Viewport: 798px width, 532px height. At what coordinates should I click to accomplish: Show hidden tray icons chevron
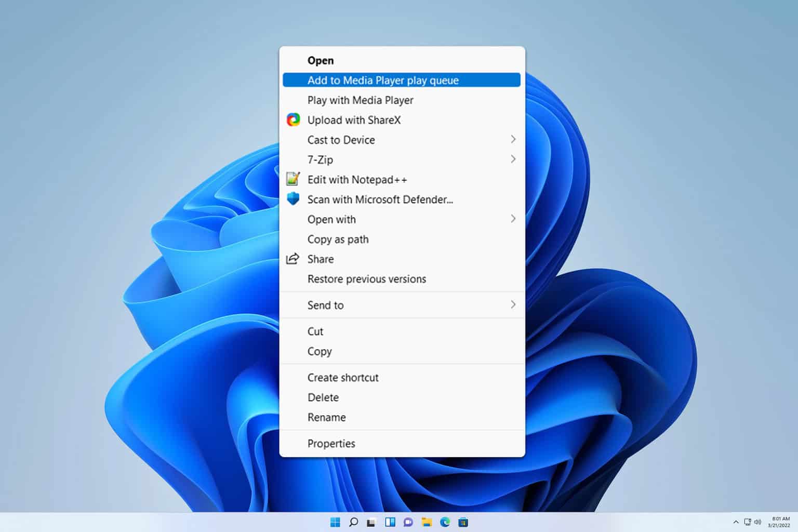(736, 522)
